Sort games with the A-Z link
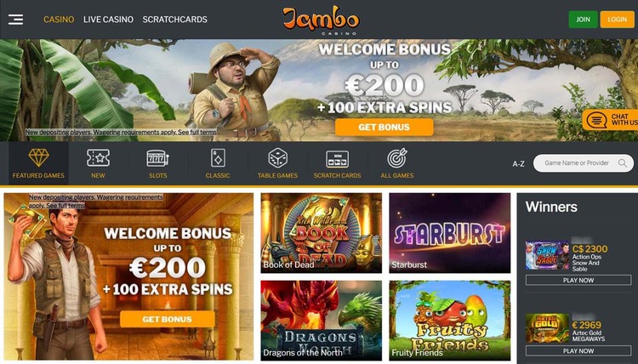 click(x=518, y=164)
